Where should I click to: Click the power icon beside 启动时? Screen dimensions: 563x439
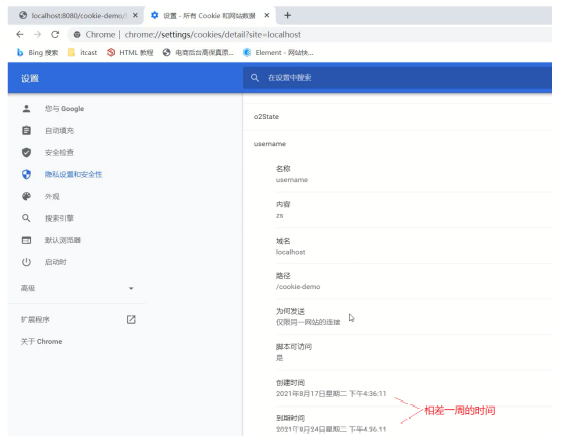click(x=26, y=262)
